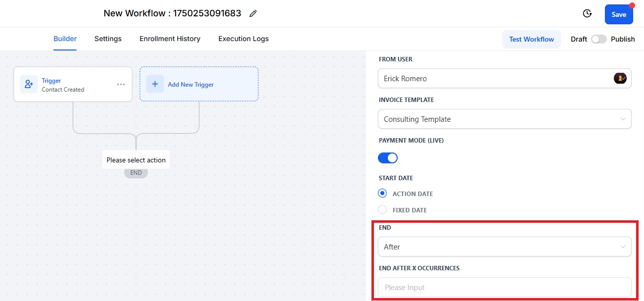Screen dimensions: 644x301
Task: Click workflow title New Workflow : 1750253091683
Action: click(172, 13)
